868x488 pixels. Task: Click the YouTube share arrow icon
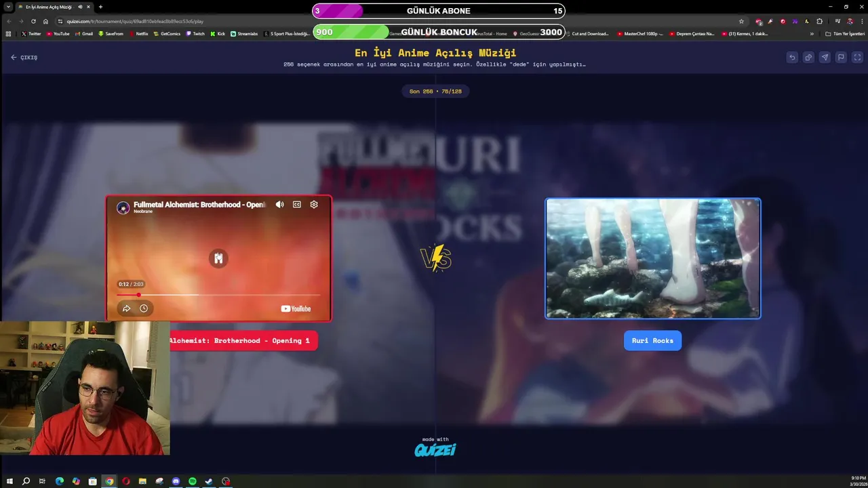point(126,308)
